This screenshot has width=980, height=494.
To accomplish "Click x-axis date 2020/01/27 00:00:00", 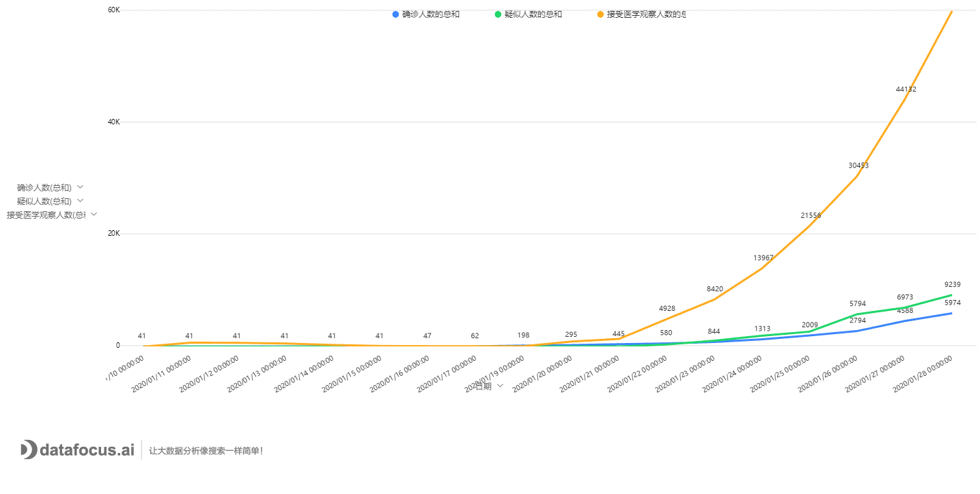I will pyautogui.click(x=876, y=373).
